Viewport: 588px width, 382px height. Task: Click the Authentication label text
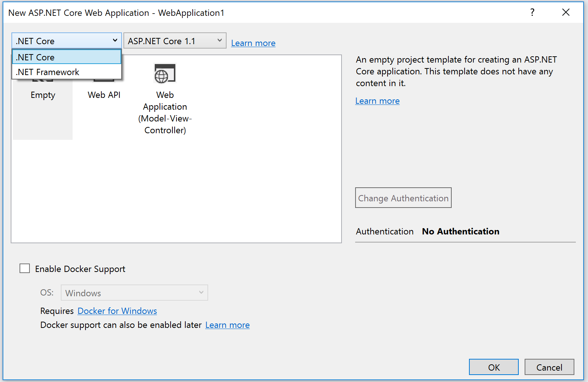coord(385,231)
